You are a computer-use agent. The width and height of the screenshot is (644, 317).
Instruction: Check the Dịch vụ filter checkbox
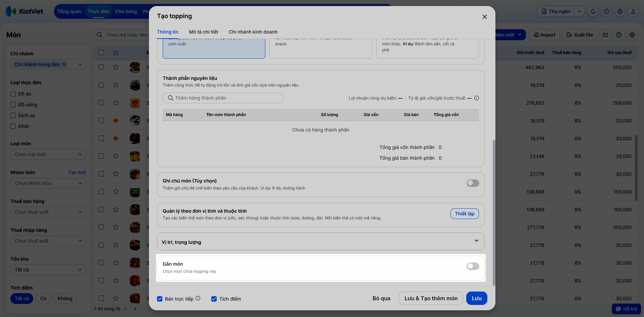13,115
